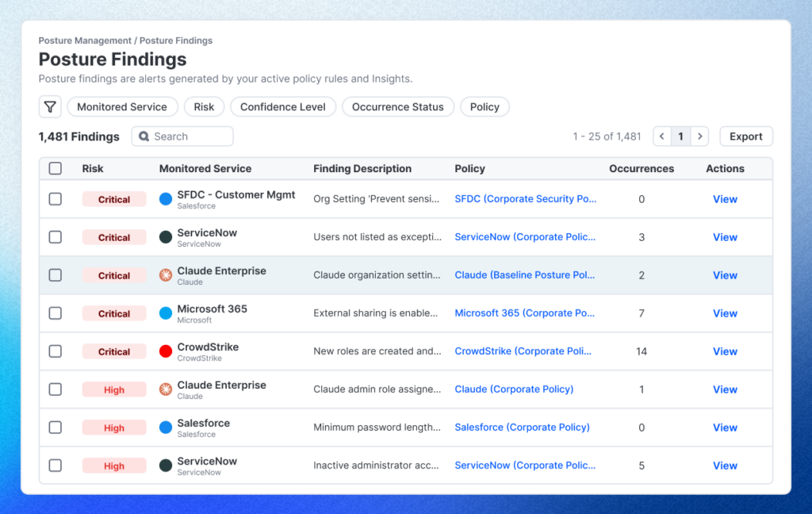
Task: Sort by the Monitored Service column header
Action: [x=205, y=168]
